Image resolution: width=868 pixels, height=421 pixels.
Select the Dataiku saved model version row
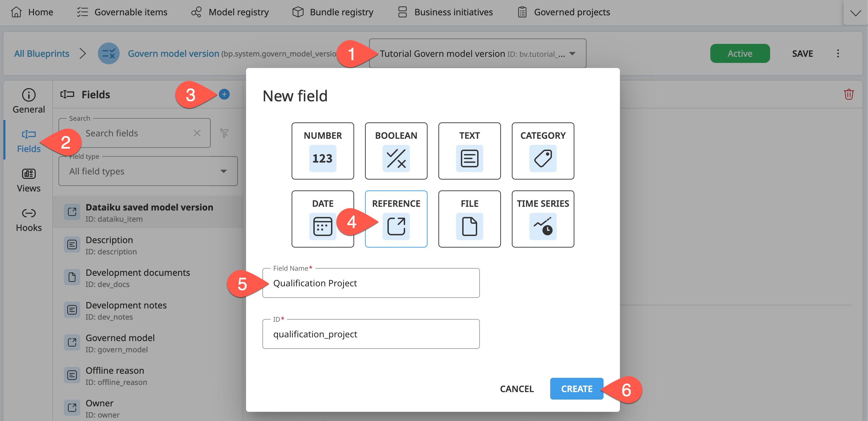[148, 212]
